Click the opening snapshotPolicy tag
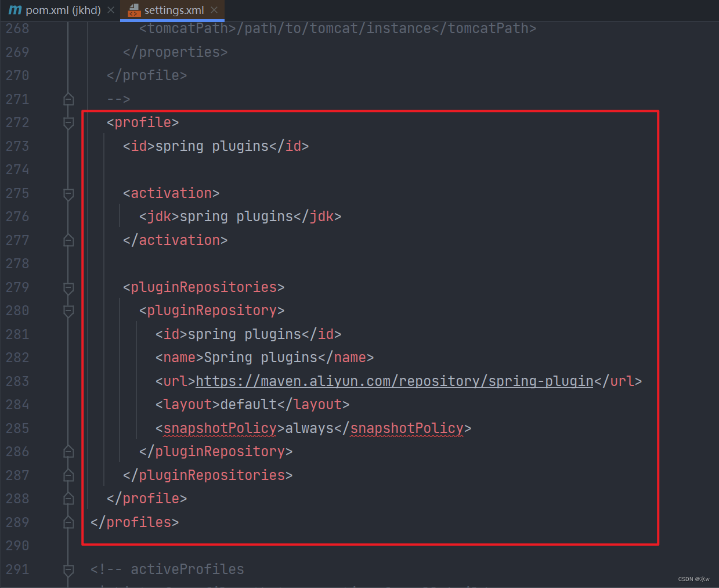 click(x=220, y=428)
